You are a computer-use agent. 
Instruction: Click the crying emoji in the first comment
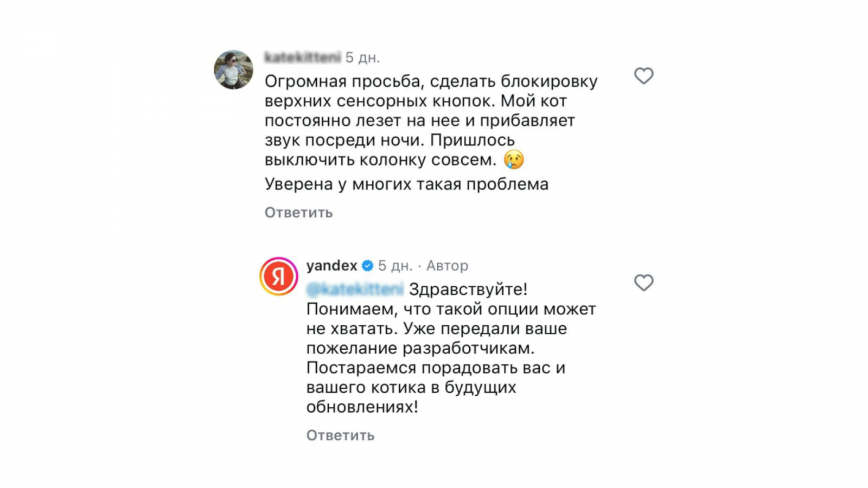tap(513, 160)
